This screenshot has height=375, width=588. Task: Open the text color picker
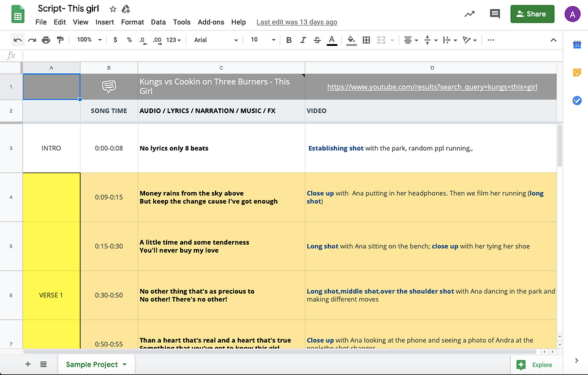pyautogui.click(x=332, y=40)
